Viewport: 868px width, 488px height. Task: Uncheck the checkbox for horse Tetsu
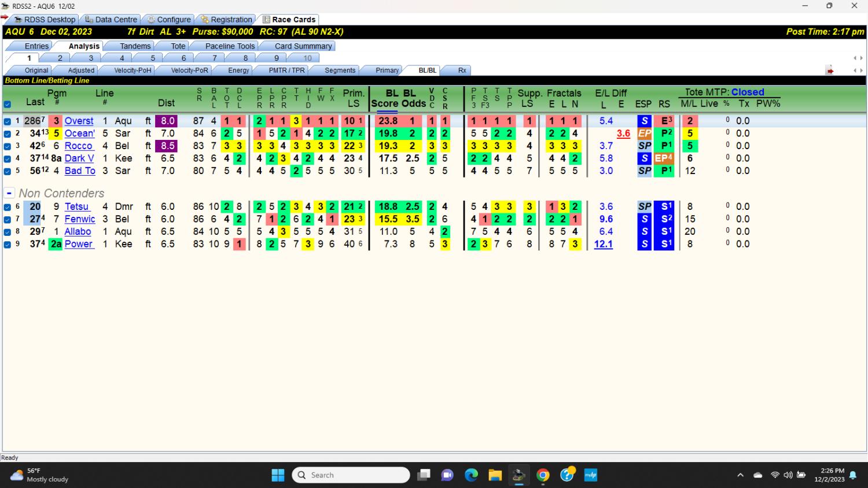7,207
